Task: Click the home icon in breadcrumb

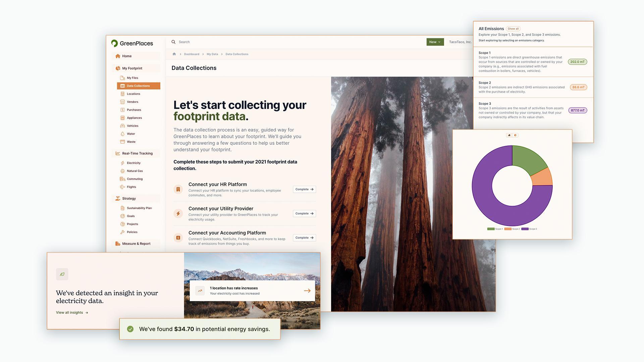Action: 174,54
